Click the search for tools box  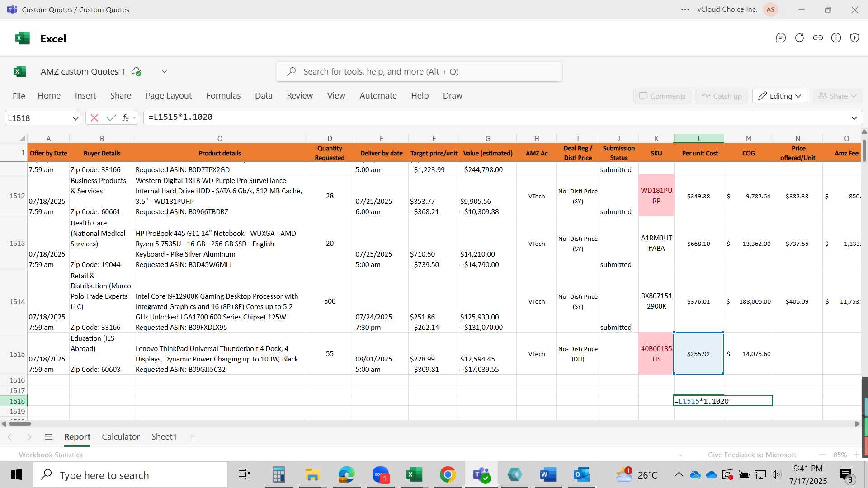419,72
